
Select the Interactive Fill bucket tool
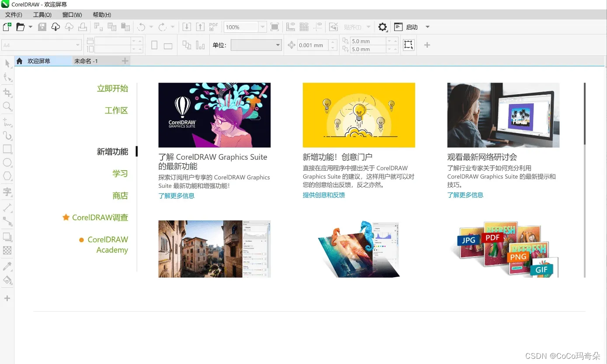[x=7, y=280]
